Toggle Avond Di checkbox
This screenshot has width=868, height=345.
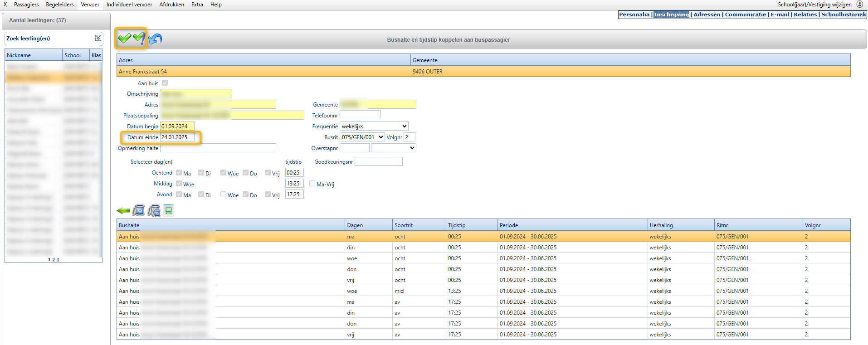coord(201,194)
